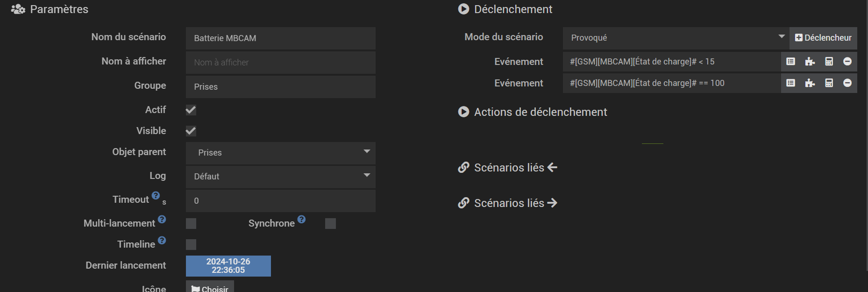This screenshot has height=292, width=868.
Task: Open the calculator icon on the '< 15' event
Action: [x=829, y=62]
